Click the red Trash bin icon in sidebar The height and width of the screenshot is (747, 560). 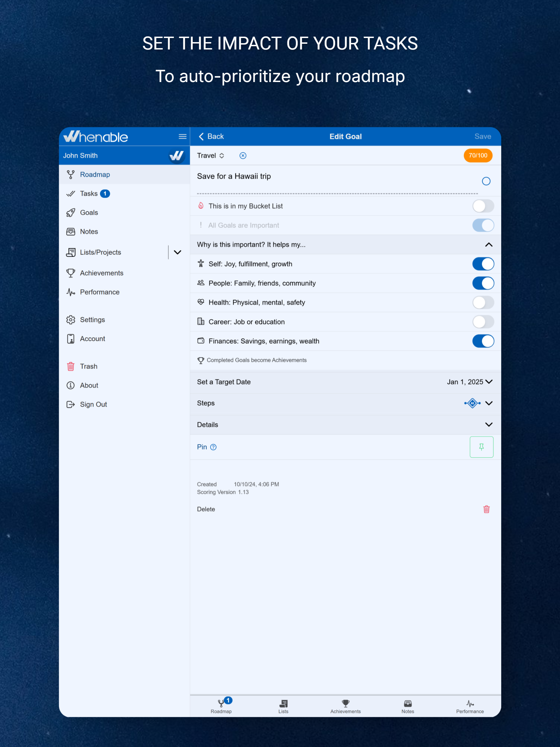pyautogui.click(x=71, y=366)
